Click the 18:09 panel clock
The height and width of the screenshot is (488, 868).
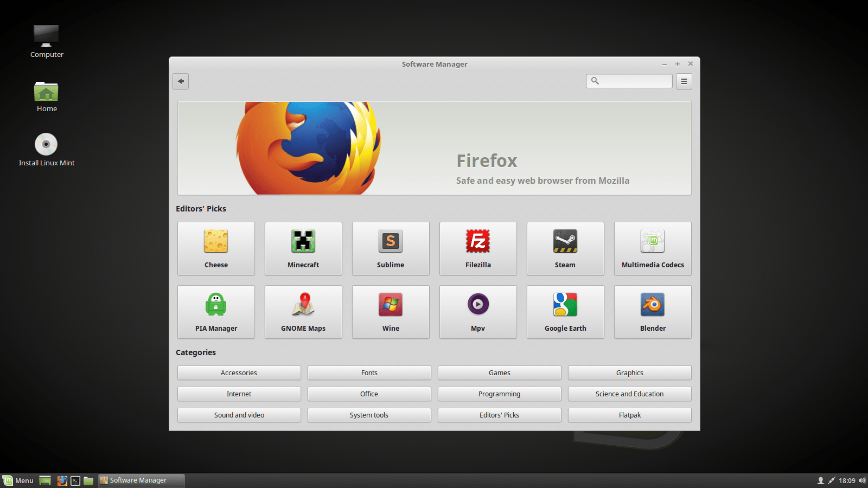tap(847, 480)
